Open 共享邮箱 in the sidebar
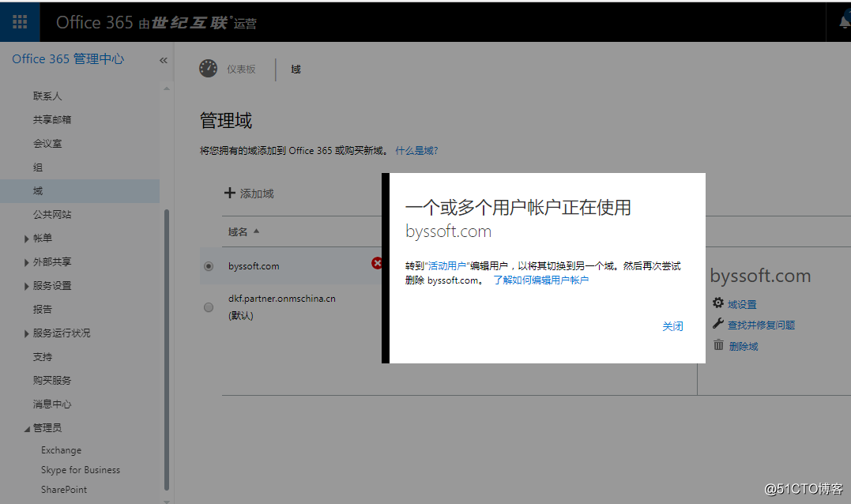851x504 pixels. coord(52,120)
